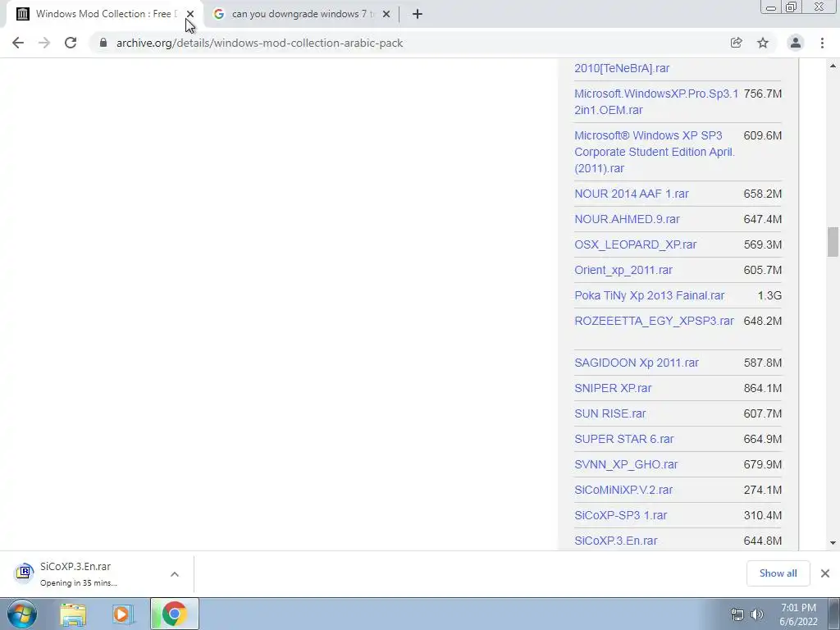Viewport: 840px width, 630px height.
Task: Launch Windows Media Player from taskbar
Action: pyautogui.click(x=121, y=614)
